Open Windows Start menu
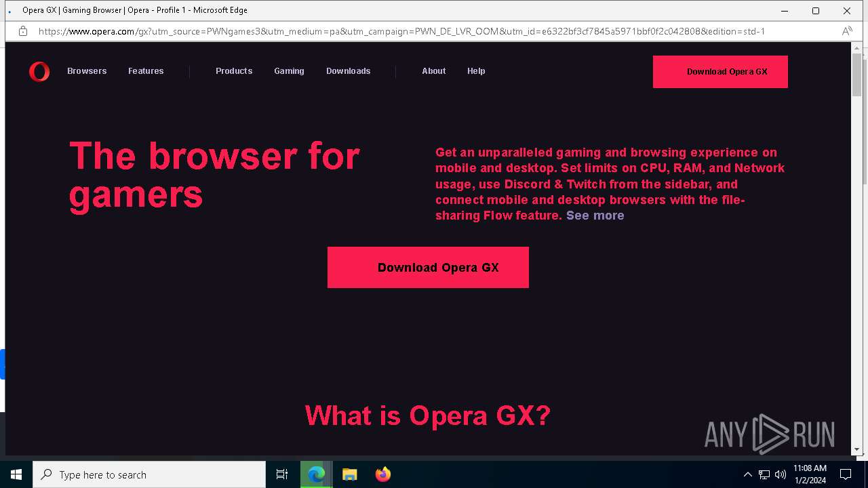This screenshot has height=488, width=868. (16, 474)
